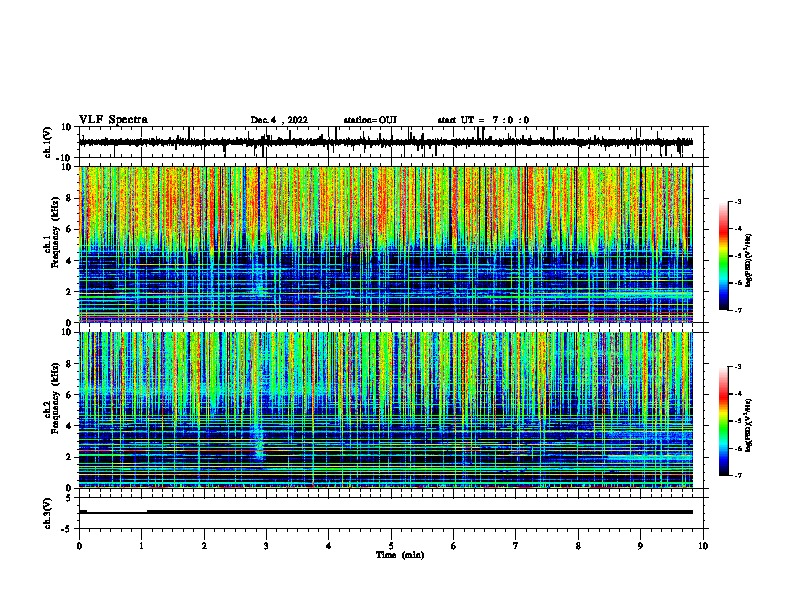The height and width of the screenshot is (612, 792).
Task: Click the "-3" label on ch.1 color scale
Action: coord(738,201)
